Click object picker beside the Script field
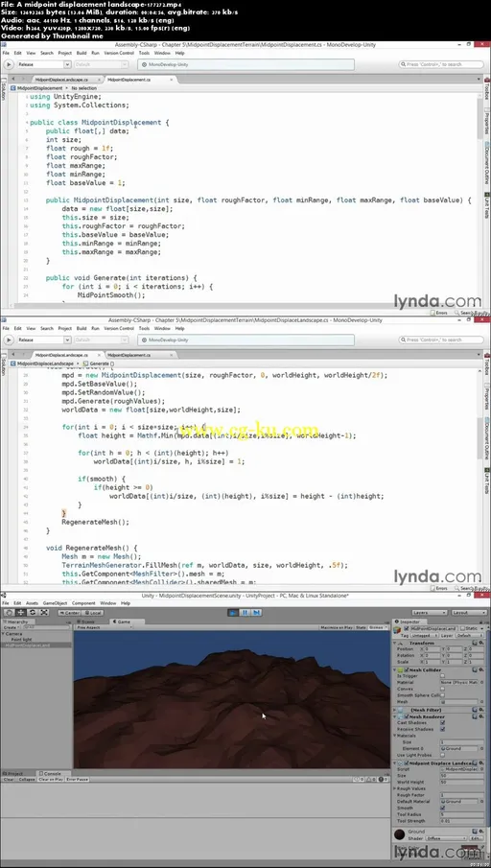 (x=481, y=769)
